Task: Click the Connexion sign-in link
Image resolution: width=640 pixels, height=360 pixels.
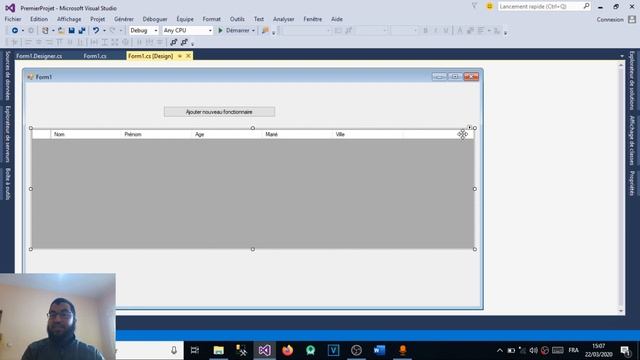Action: pyautogui.click(x=610, y=19)
